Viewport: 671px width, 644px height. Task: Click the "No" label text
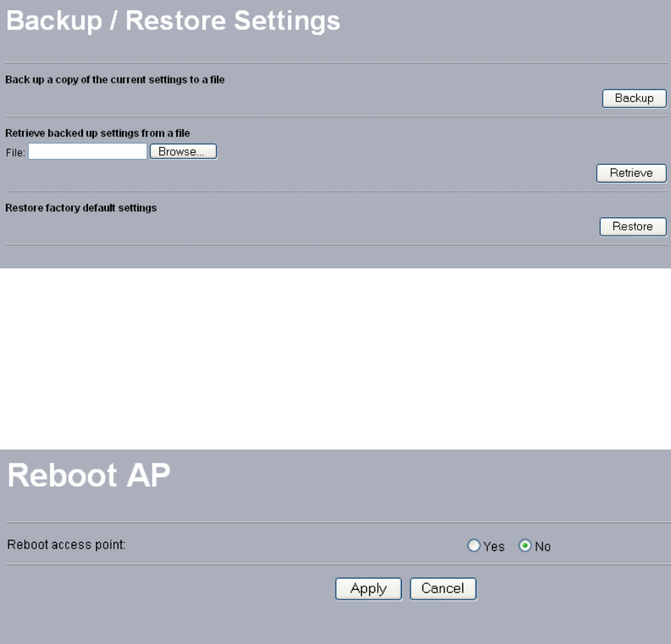(543, 547)
